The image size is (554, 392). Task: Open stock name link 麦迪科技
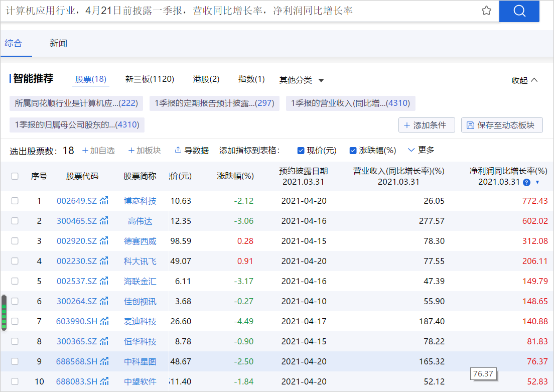tap(140, 322)
